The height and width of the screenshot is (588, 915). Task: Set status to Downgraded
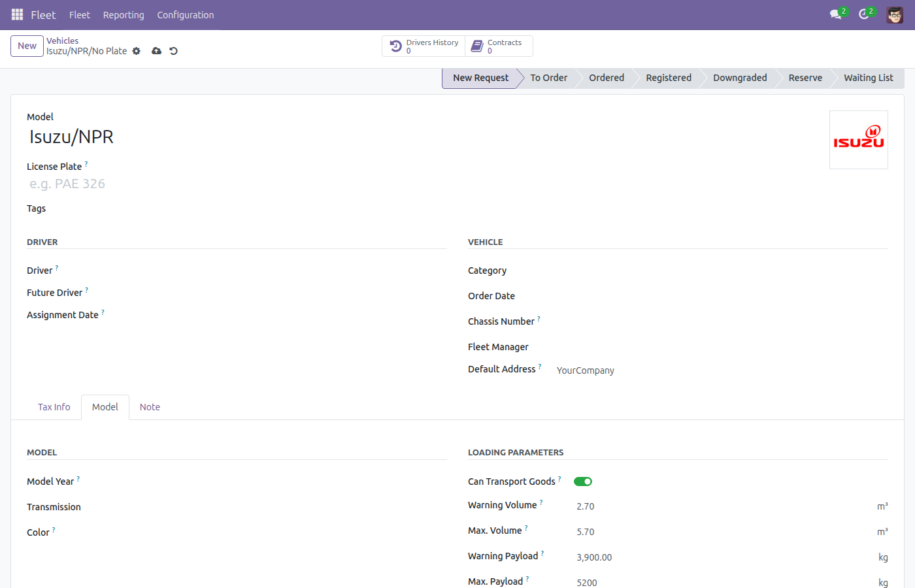pyautogui.click(x=740, y=78)
